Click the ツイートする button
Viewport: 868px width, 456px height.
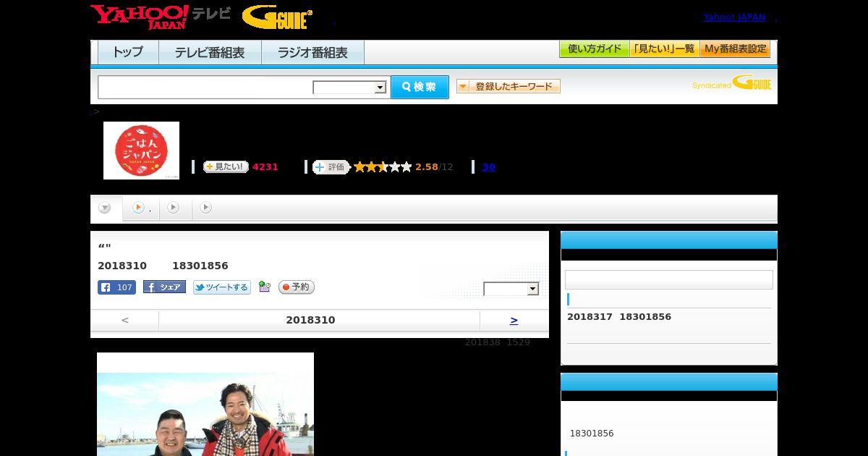pos(221,287)
